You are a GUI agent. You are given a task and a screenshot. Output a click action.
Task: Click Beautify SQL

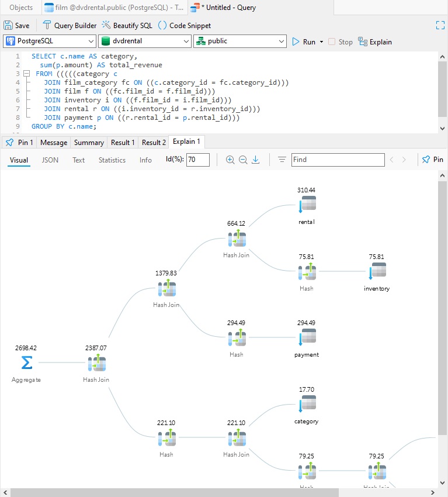coord(127,25)
